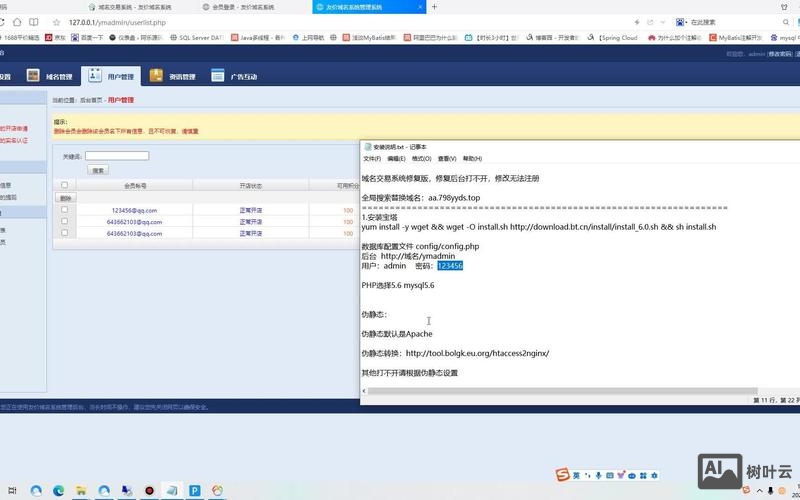The image size is (800, 500).
Task: Click the blue P app taskbar icon
Action: pyautogui.click(x=196, y=491)
